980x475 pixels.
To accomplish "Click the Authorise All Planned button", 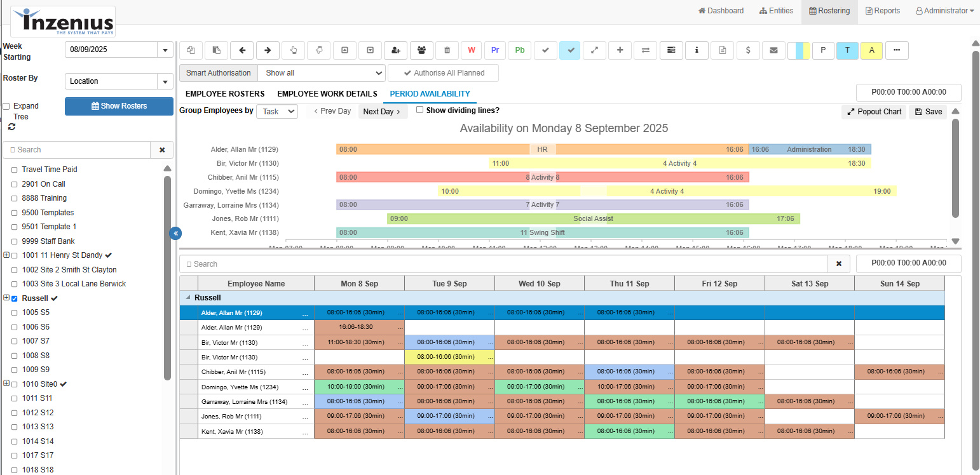I will pos(444,73).
